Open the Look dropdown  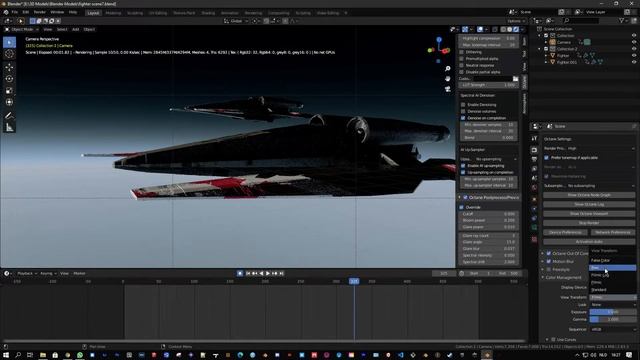click(613, 305)
